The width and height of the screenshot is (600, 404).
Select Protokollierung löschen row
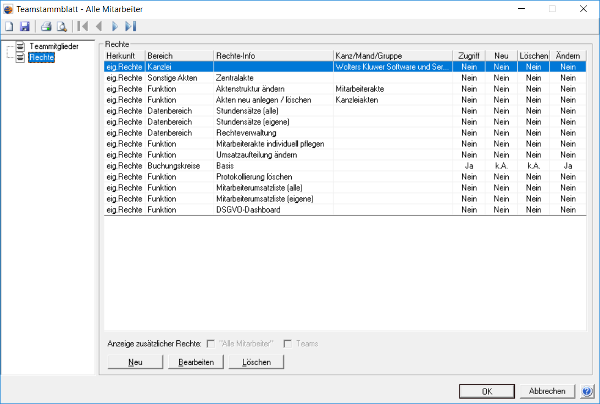coord(345,177)
